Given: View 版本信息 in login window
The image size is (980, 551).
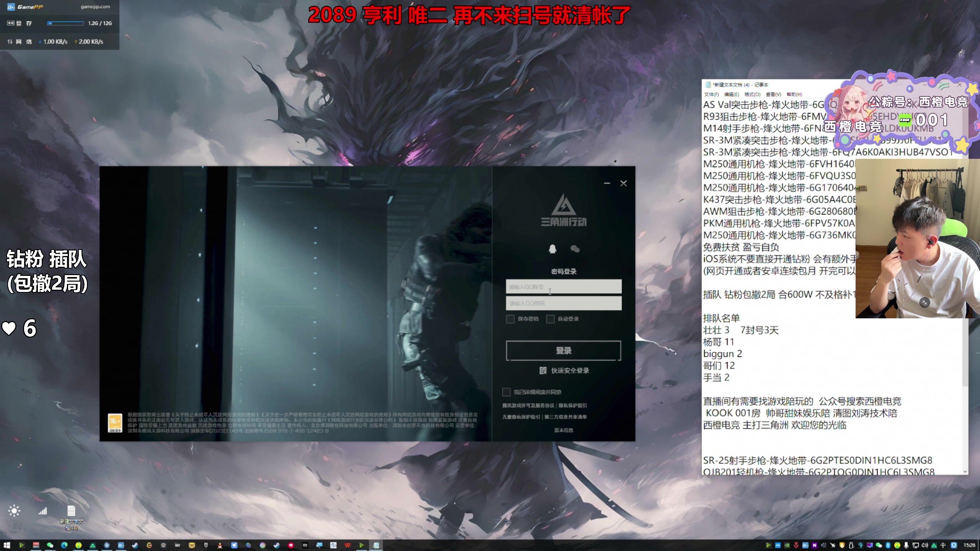Looking at the screenshot, I should [x=563, y=430].
